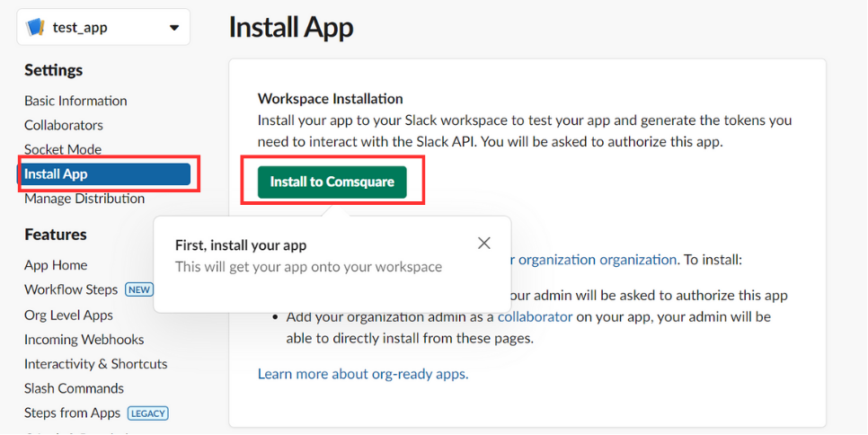Viewport: 868px width, 435px height.
Task: Click 'First, install your app' tooltip title
Action: tap(241, 245)
